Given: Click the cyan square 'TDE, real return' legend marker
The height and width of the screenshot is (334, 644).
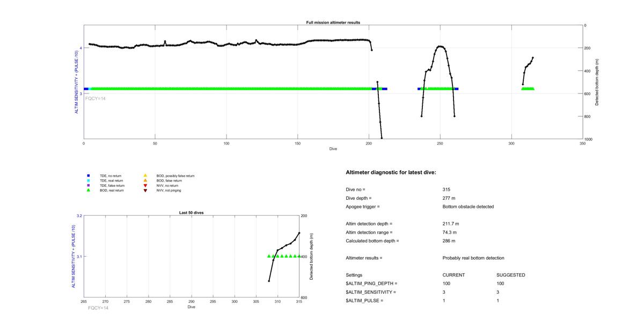Looking at the screenshot, I should (x=89, y=180).
